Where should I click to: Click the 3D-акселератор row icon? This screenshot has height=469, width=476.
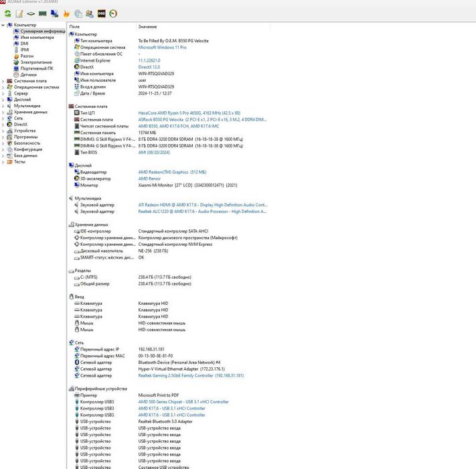pos(77,178)
